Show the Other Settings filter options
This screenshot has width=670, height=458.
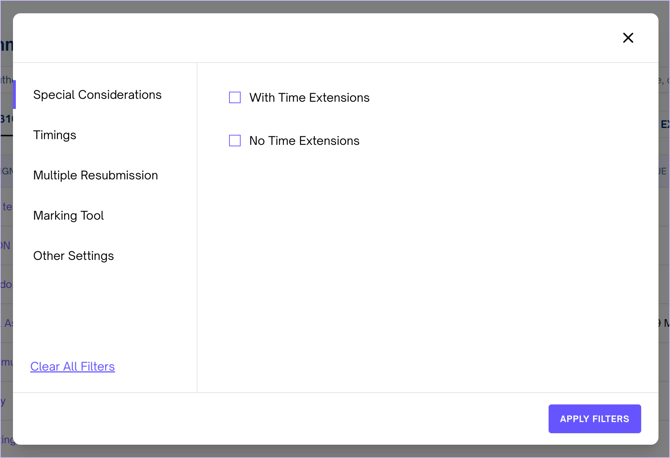tap(73, 256)
